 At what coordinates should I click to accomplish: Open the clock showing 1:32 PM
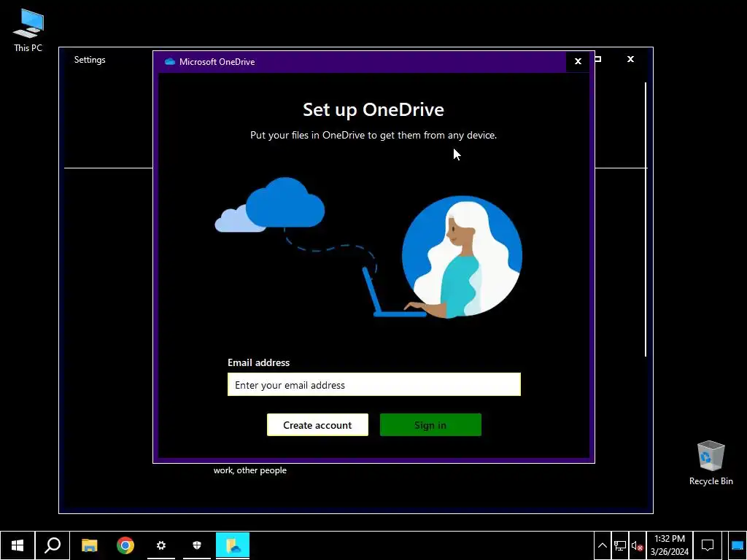[x=670, y=545]
